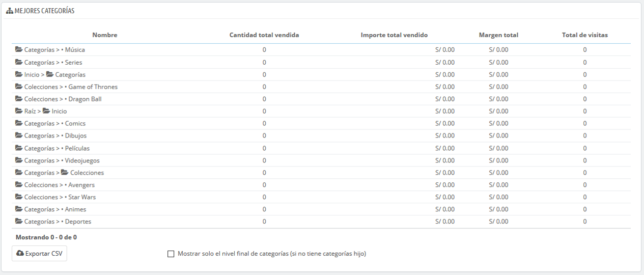Click the folder icon of the Game of Thrones row

(x=19, y=87)
